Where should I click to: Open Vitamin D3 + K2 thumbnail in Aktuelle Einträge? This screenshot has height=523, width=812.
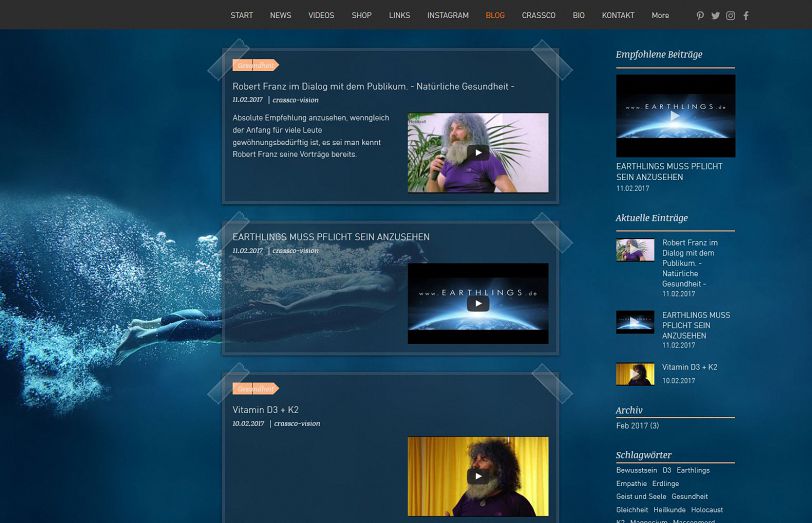click(635, 374)
